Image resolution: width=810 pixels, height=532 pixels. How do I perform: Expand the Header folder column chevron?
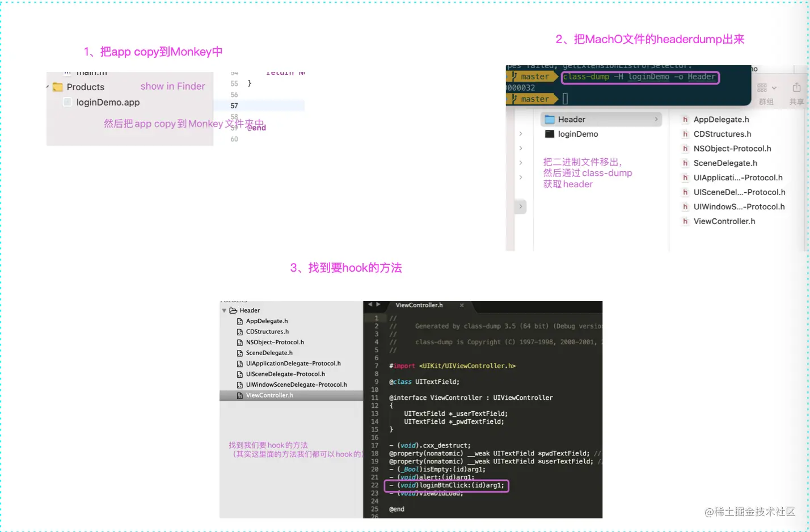(x=656, y=119)
